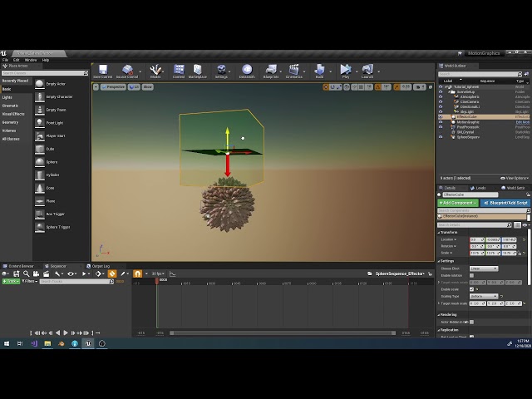This screenshot has width=532, height=399.
Task: Click the Blueprint/Add Script button
Action: tap(505, 203)
